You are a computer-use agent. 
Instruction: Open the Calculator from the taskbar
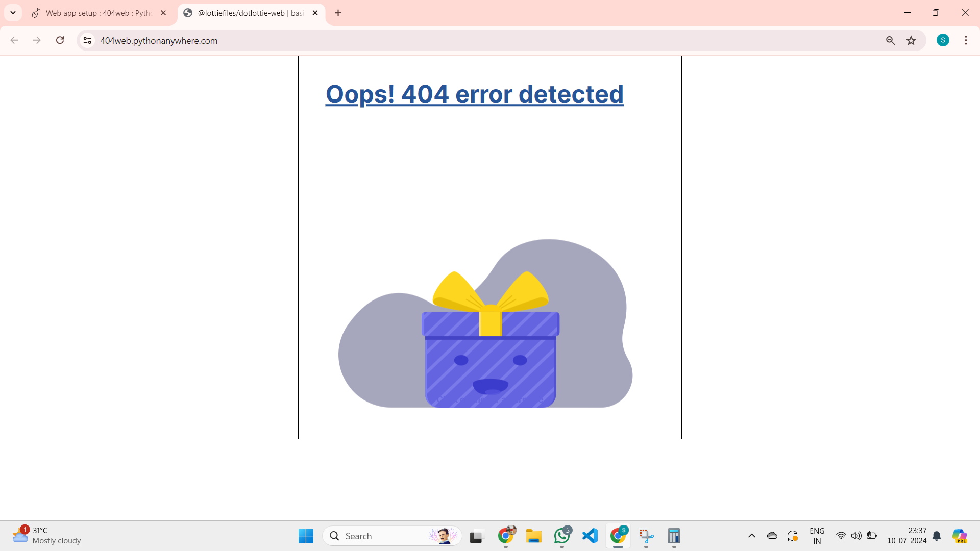pyautogui.click(x=674, y=536)
